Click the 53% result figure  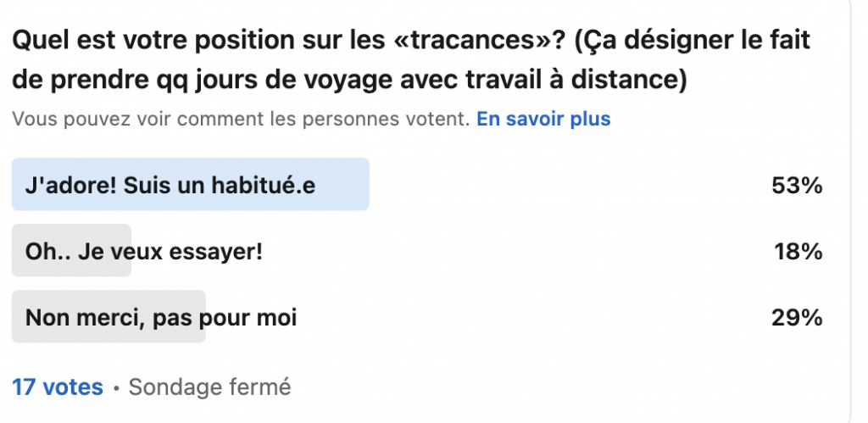coord(797,185)
